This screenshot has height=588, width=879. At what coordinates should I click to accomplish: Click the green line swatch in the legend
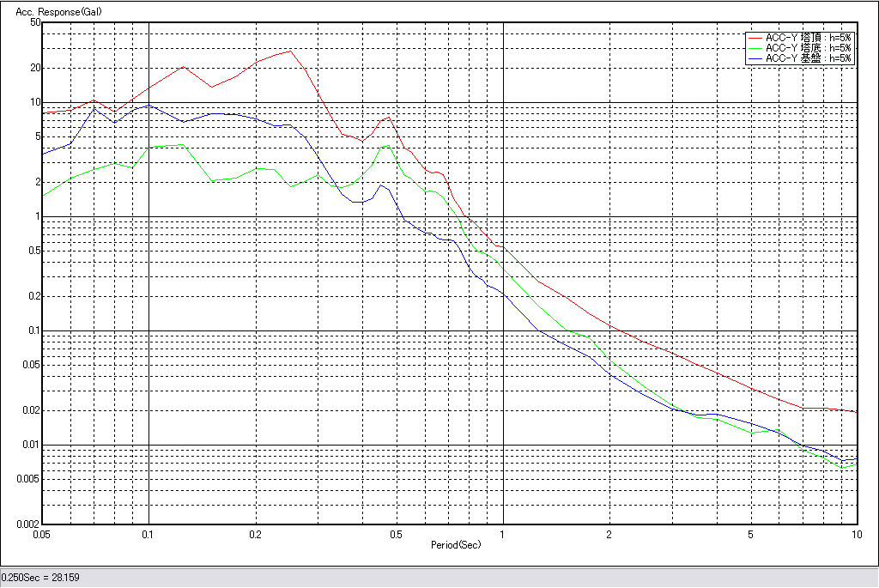[755, 48]
